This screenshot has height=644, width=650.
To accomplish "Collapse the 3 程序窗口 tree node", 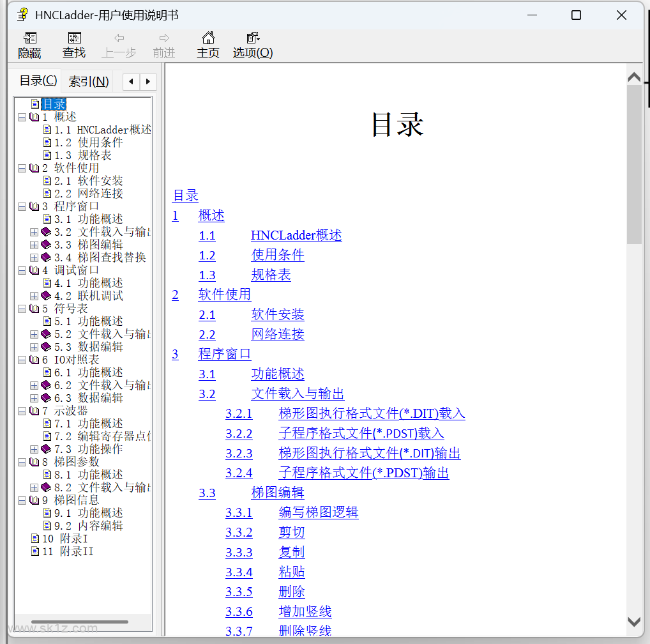I will pyautogui.click(x=22, y=206).
